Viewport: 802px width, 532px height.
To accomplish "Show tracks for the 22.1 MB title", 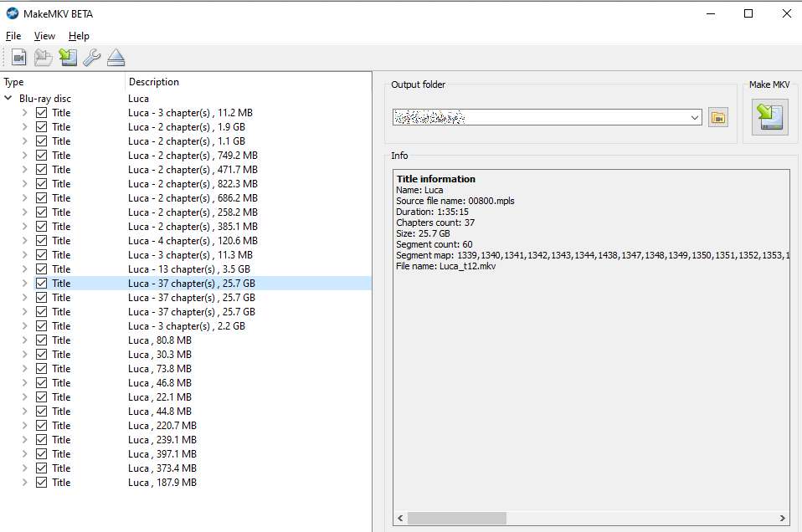I will (x=24, y=397).
